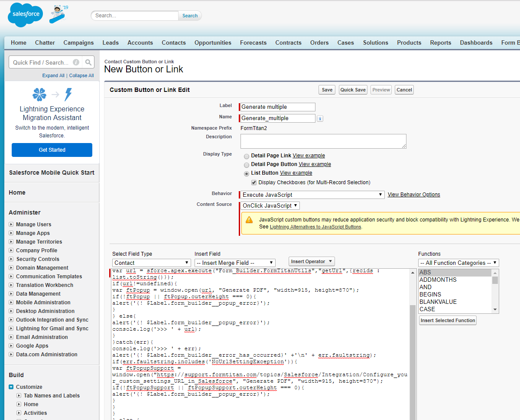The image size is (520, 420).
Task: Switch to the Reports tab
Action: (x=440, y=42)
